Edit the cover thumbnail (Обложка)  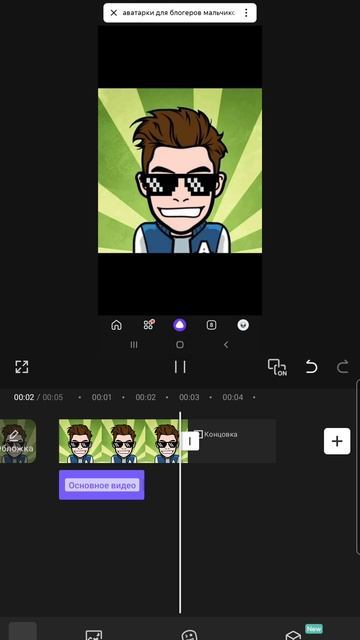tap(18, 441)
